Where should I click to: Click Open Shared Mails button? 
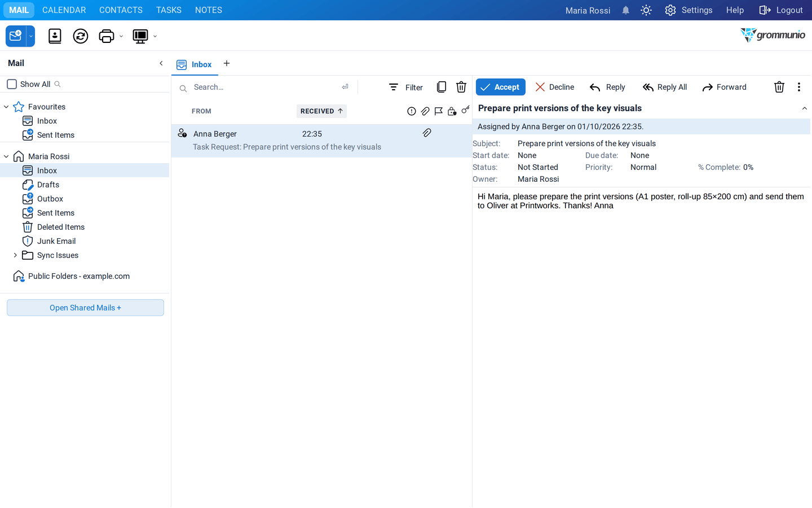[x=85, y=308]
